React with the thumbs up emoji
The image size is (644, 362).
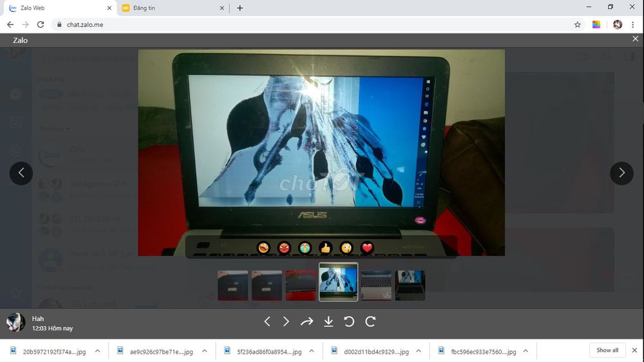(326, 248)
